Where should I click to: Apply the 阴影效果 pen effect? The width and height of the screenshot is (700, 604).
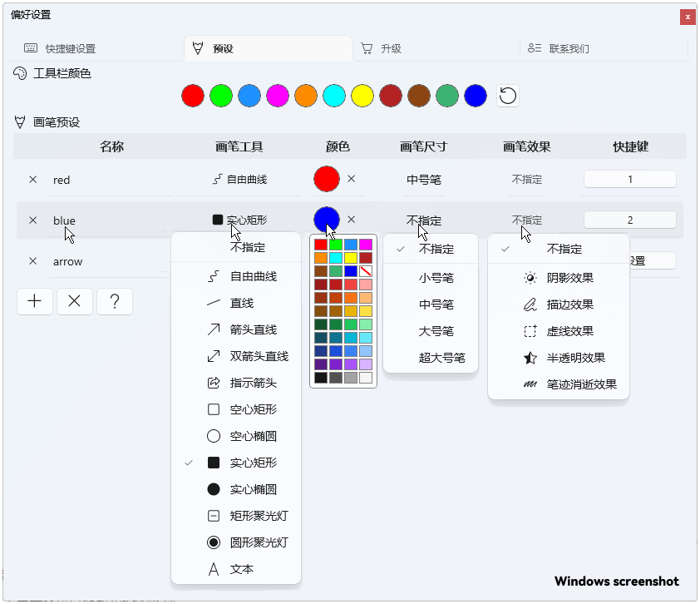[x=559, y=278]
